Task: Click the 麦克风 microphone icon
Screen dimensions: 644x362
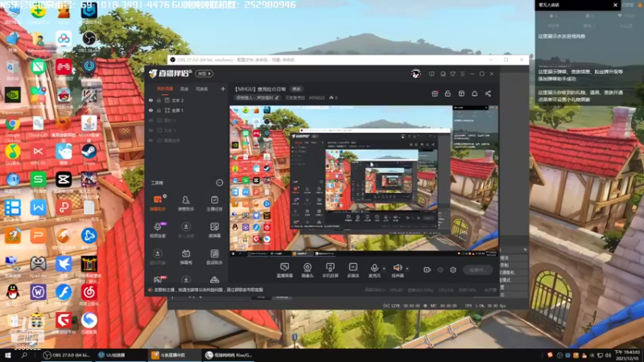Action: [374, 270]
